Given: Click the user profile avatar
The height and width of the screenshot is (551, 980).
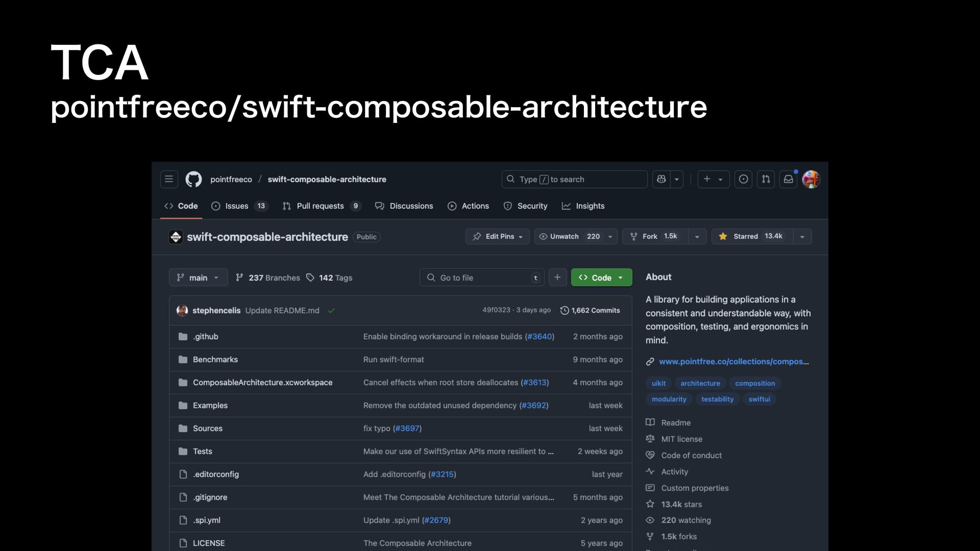Looking at the screenshot, I should point(811,179).
